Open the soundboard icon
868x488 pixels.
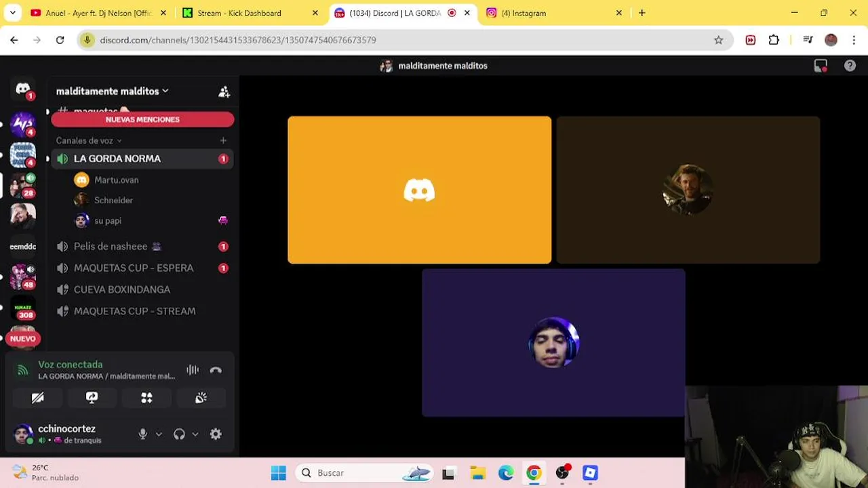pyautogui.click(x=201, y=398)
